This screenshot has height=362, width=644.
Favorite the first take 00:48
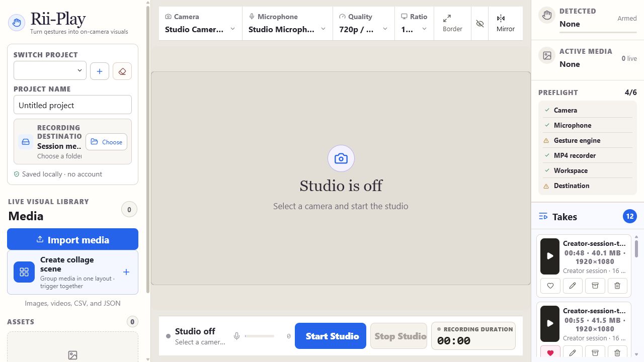click(x=550, y=286)
